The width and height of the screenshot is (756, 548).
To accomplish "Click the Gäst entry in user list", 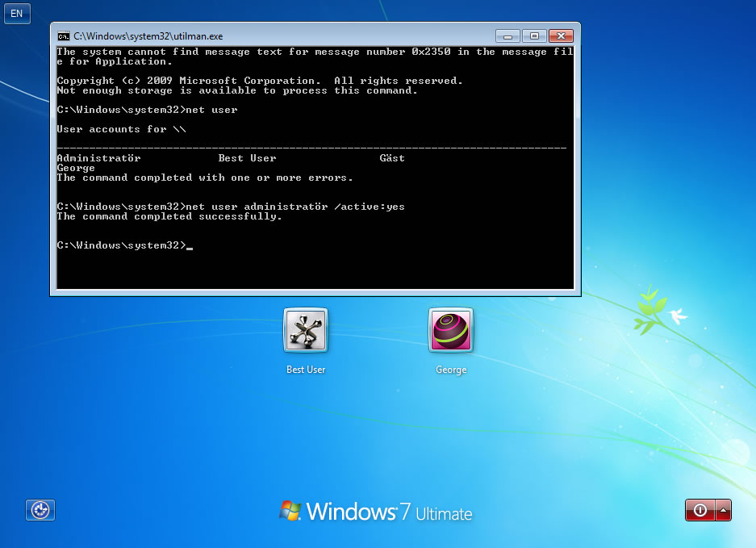I will pos(392,158).
